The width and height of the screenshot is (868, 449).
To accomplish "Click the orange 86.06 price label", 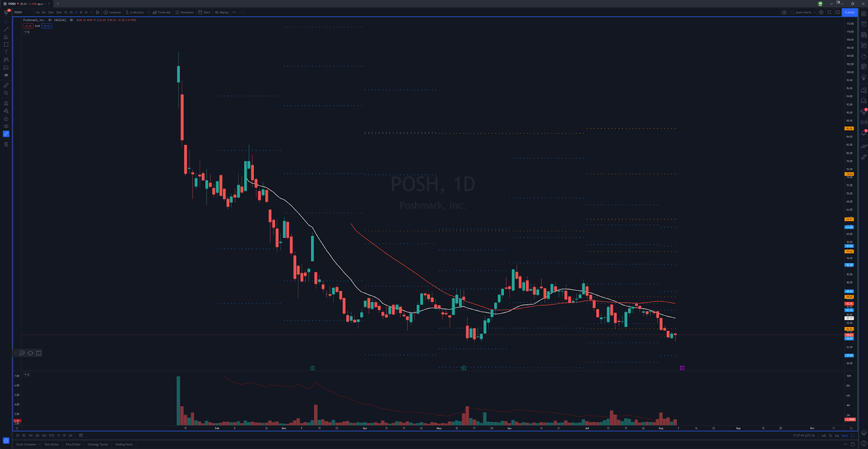I will click(x=849, y=129).
